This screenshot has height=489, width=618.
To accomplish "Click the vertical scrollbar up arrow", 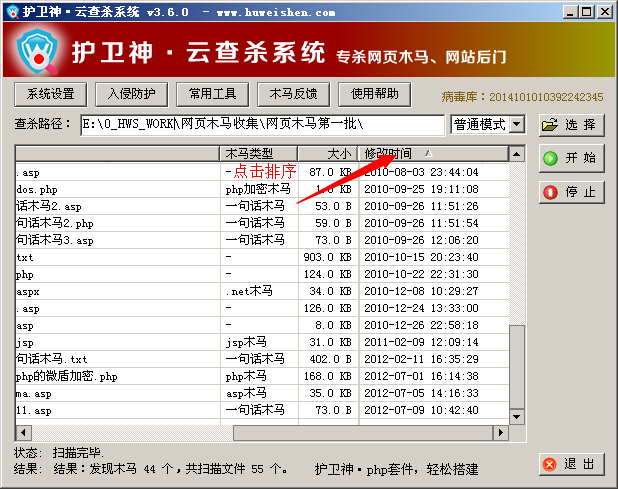I will 517,154.
